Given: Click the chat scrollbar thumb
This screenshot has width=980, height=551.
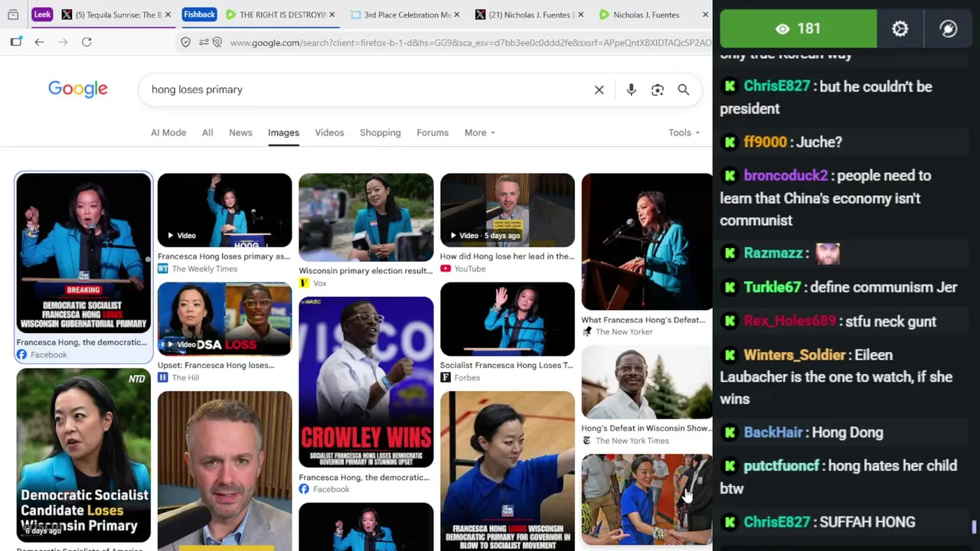Looking at the screenshot, I should [x=974, y=527].
